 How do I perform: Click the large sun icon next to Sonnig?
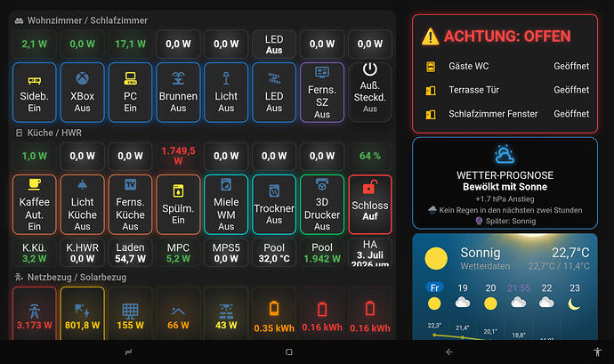click(x=436, y=258)
